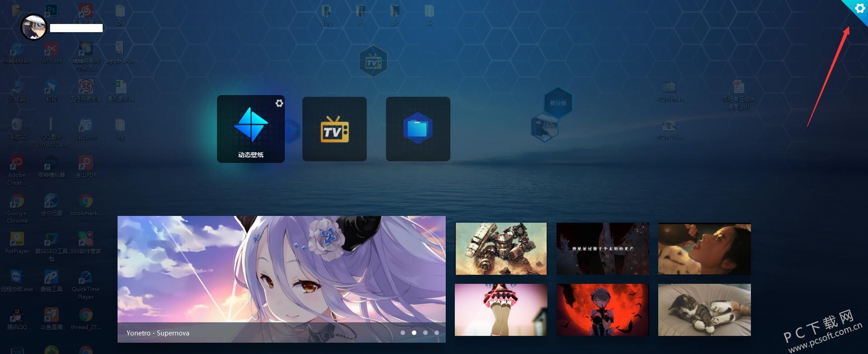Select the 360软件管家 desktop icon
This screenshot has width=868, height=354.
tap(85, 243)
